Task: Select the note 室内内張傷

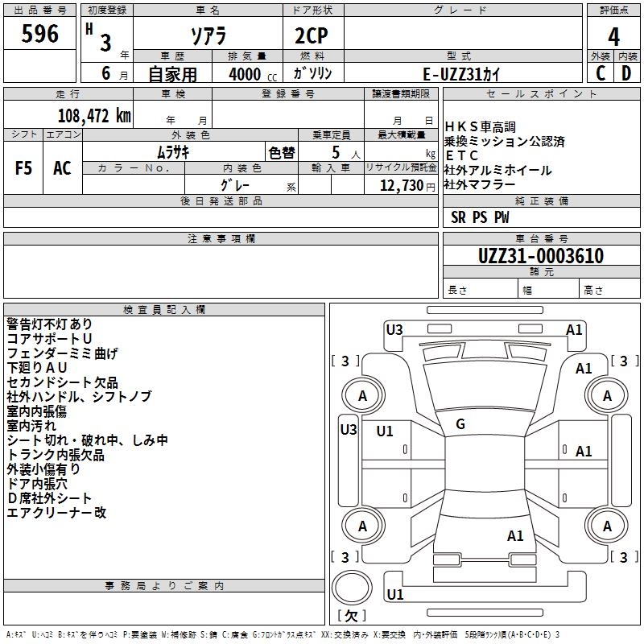Action: [x=36, y=411]
